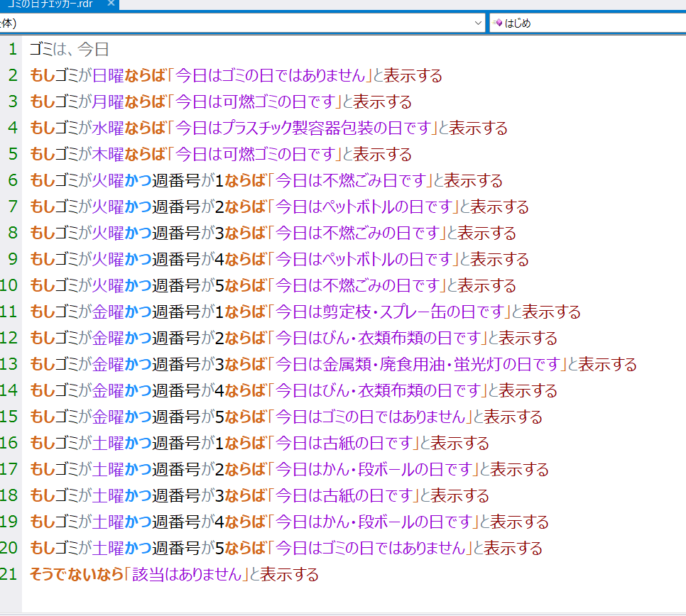Viewport: 686px width, 616px height.
Task: Click the purple icon beside はじめ
Action: click(x=498, y=23)
